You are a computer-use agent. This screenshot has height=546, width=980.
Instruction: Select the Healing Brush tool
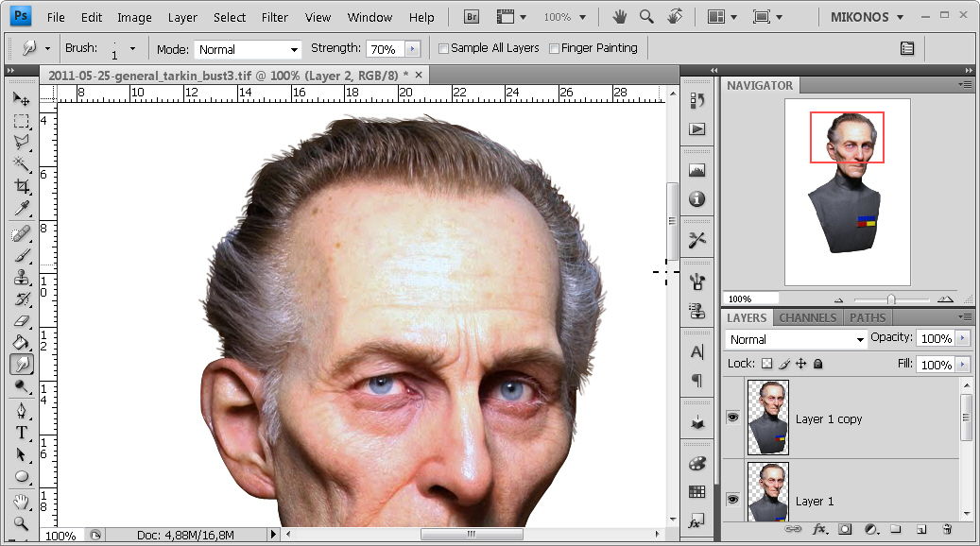(21, 233)
